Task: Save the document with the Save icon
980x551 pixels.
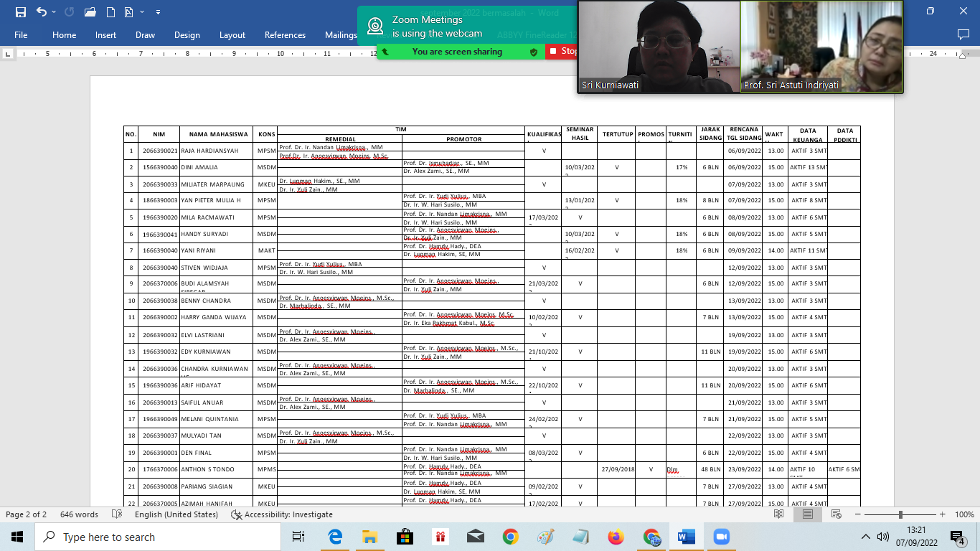Action: pos(20,12)
